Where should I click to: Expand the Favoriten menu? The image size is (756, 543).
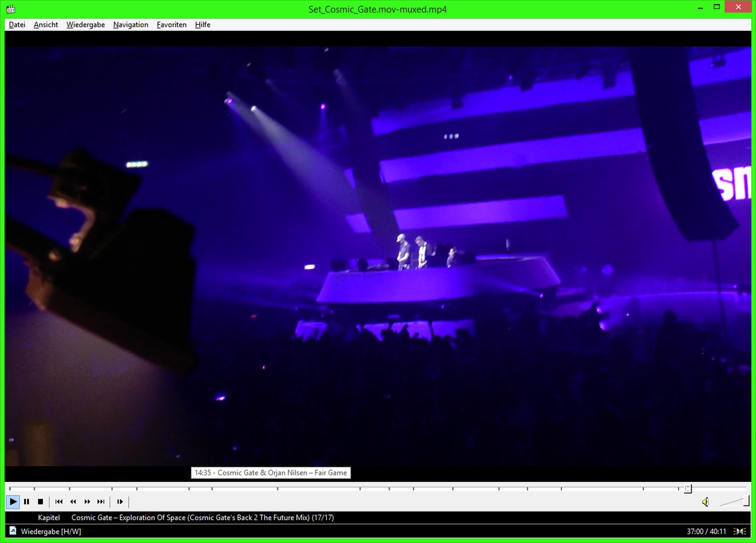pyautogui.click(x=171, y=25)
